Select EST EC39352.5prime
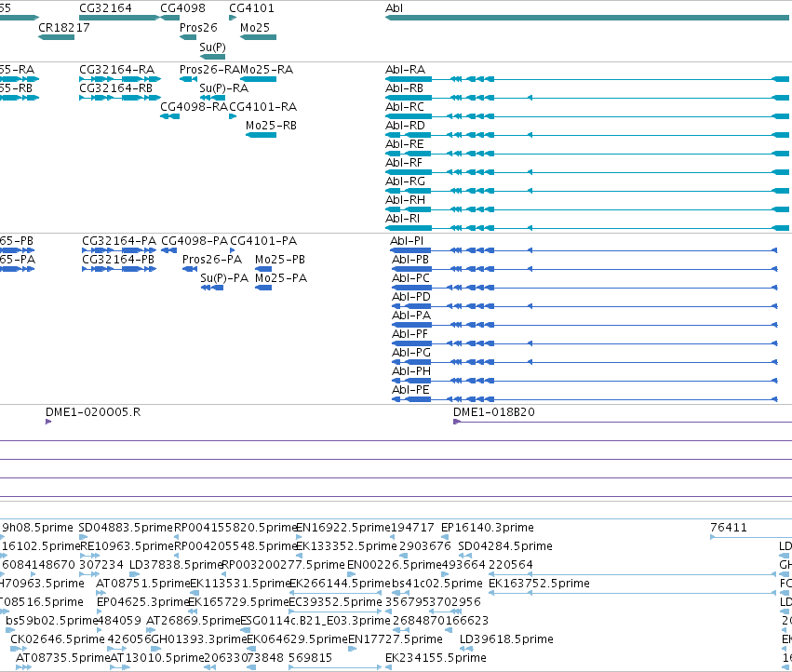Screen dimensions: 792x672 pos(335,612)
